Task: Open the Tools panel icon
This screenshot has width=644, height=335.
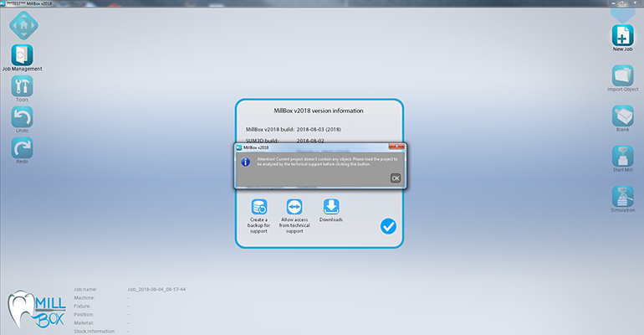Action: [23, 86]
